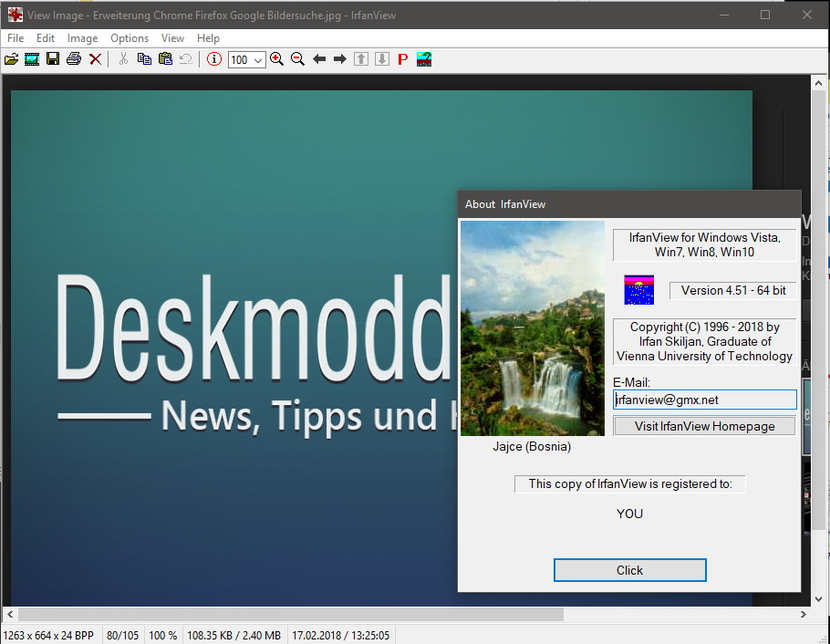The width and height of the screenshot is (830, 644).
Task: Click the Version 4.51 - 64 bit text
Action: click(733, 291)
